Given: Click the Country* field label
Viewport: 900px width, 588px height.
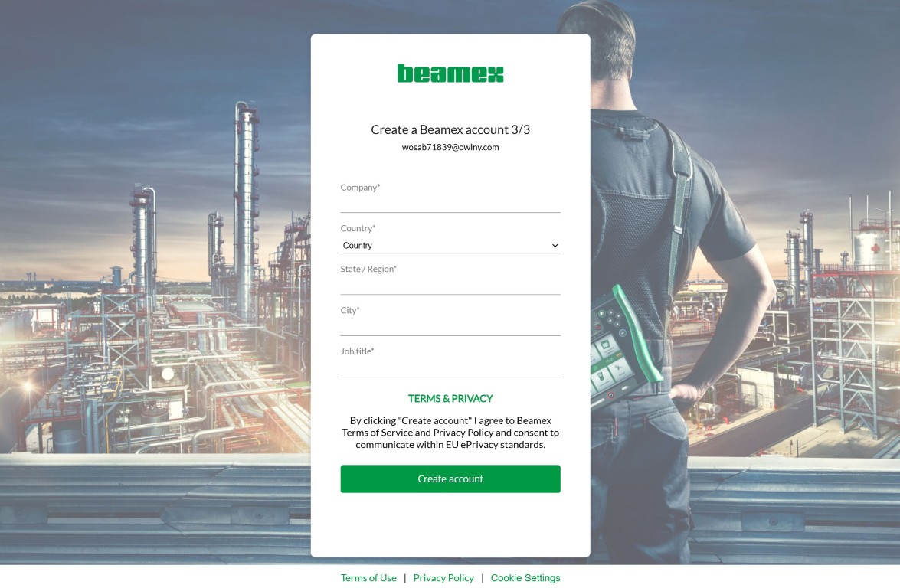Looking at the screenshot, I should click(x=358, y=228).
